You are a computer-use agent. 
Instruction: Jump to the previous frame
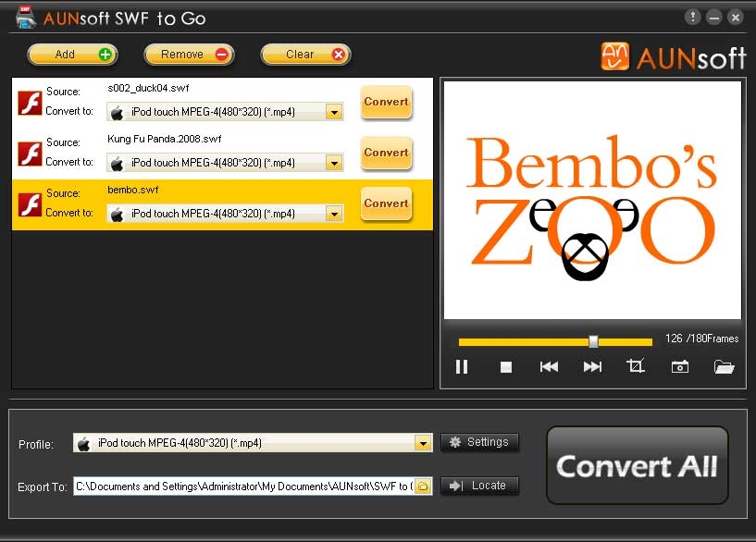click(x=549, y=367)
